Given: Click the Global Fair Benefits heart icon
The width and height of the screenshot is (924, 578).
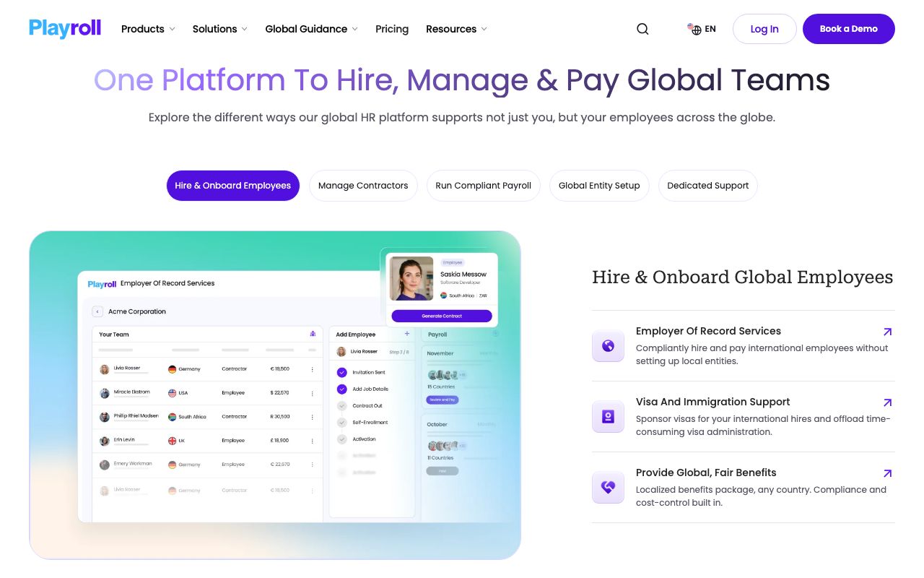Looking at the screenshot, I should (608, 488).
